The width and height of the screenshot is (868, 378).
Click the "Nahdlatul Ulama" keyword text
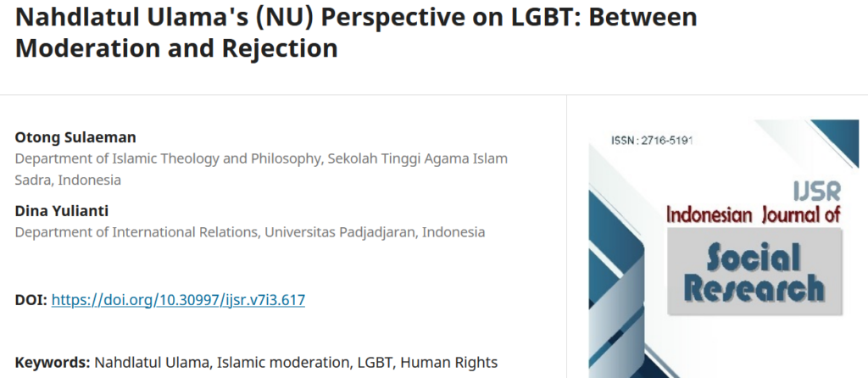click(x=151, y=362)
